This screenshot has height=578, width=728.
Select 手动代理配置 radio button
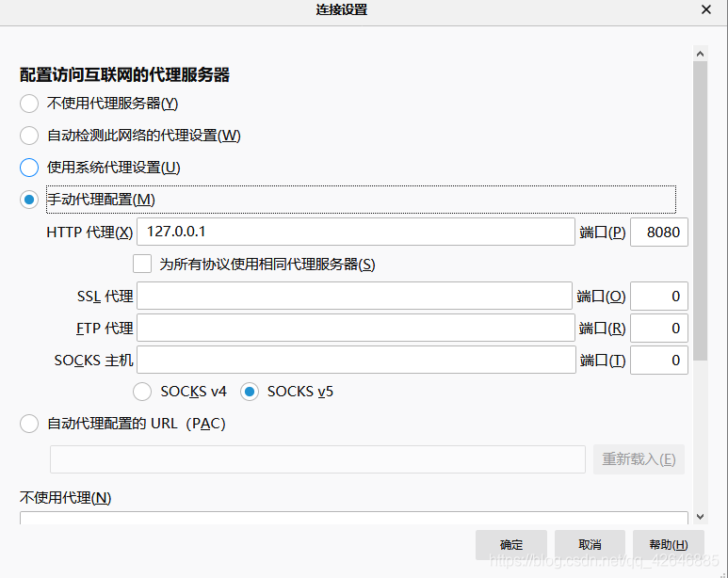click(x=29, y=200)
